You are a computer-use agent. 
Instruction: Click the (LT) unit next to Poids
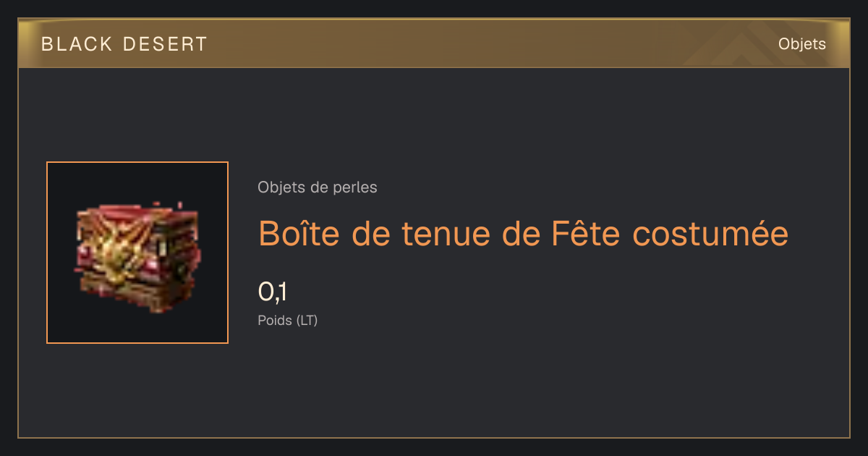click(307, 320)
